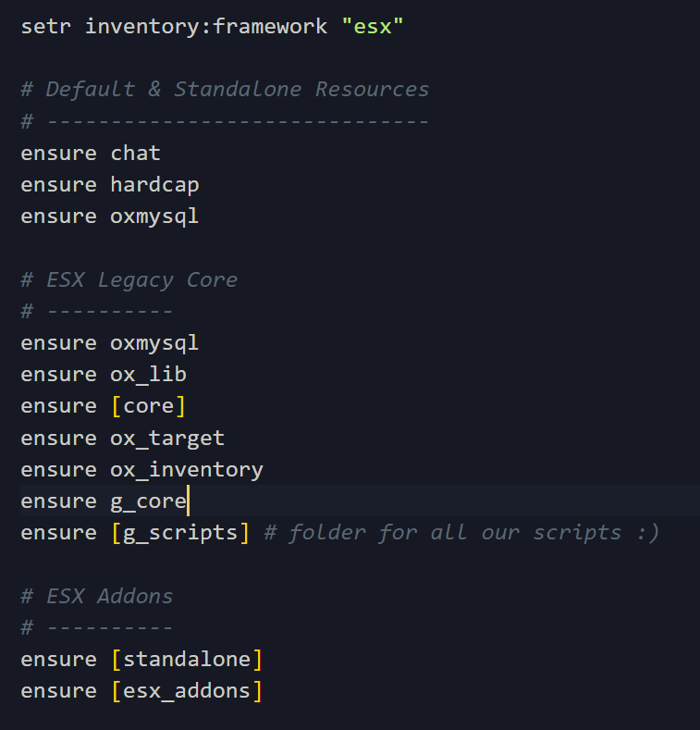Click the "esx" string value

(372, 26)
